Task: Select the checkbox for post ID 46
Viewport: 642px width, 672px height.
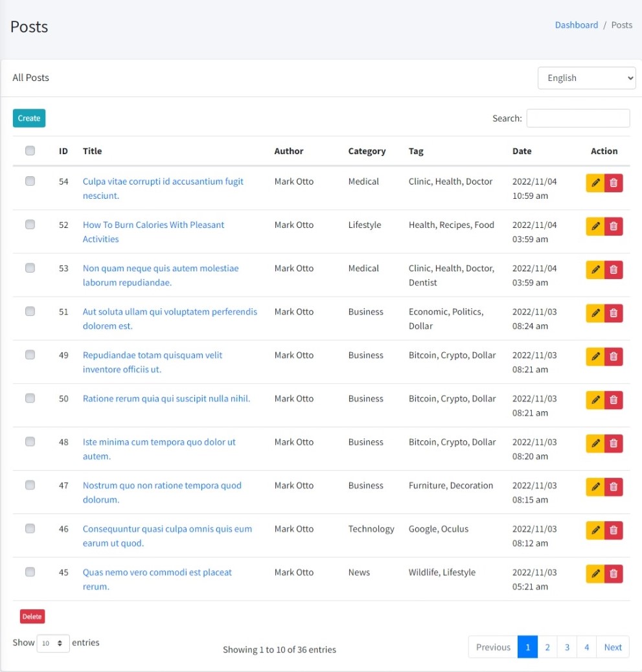Action: pyautogui.click(x=30, y=528)
